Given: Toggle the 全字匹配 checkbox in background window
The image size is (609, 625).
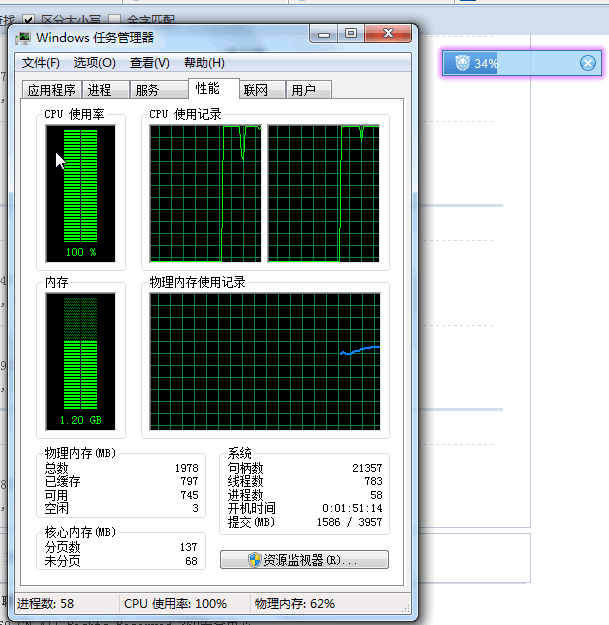Looking at the screenshot, I should pyautogui.click(x=114, y=19).
